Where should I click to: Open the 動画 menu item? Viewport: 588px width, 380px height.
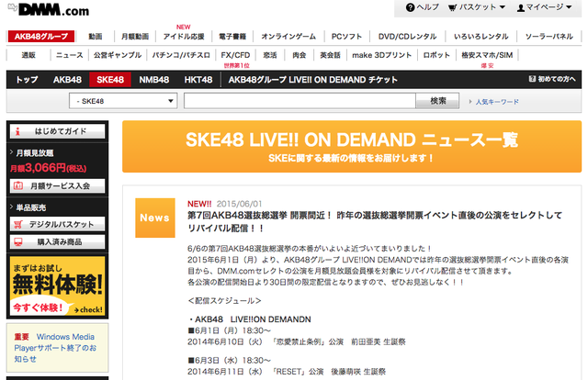click(96, 37)
